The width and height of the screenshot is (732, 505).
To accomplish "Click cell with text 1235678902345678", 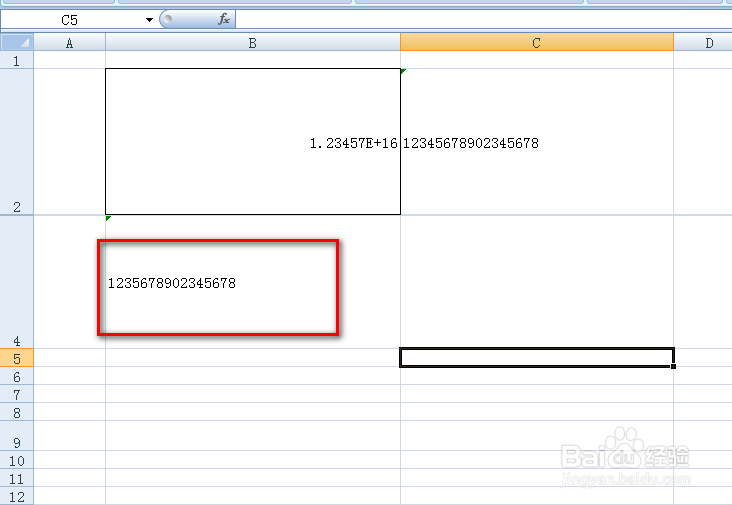I will pos(172,283).
